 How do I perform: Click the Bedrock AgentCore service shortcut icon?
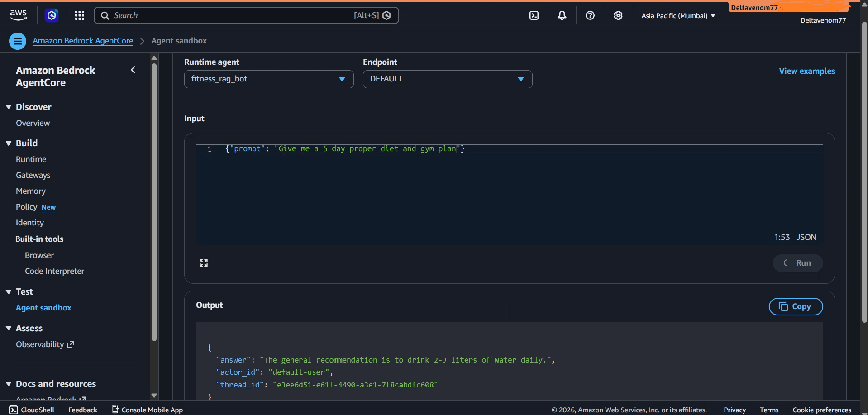[x=52, y=15]
